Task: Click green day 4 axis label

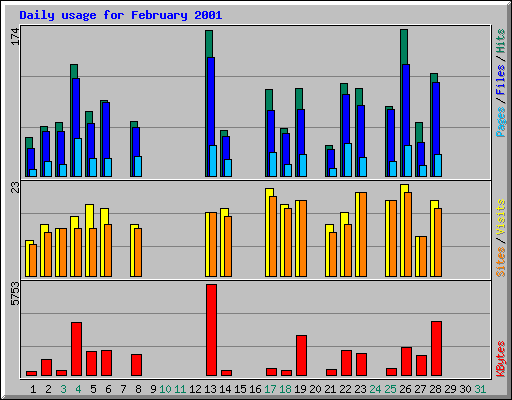Action: pyautogui.click(x=78, y=389)
